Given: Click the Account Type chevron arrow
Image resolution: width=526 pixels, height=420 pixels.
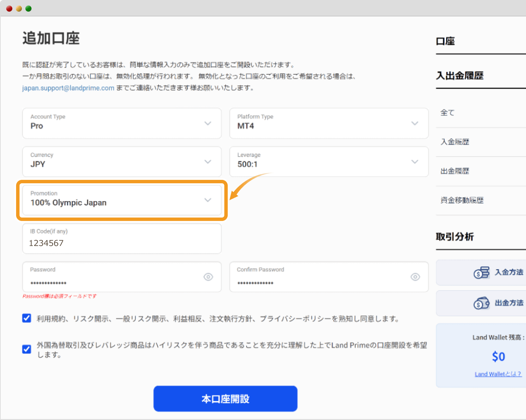Looking at the screenshot, I should coord(208,123).
